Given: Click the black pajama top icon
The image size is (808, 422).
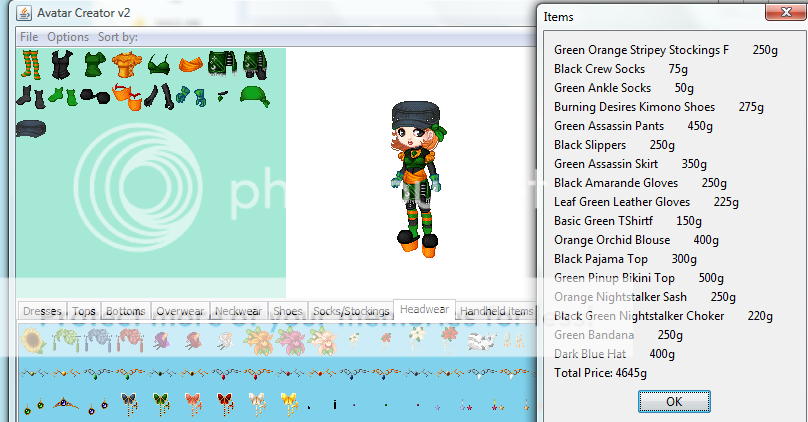Looking at the screenshot, I should pos(63,66).
